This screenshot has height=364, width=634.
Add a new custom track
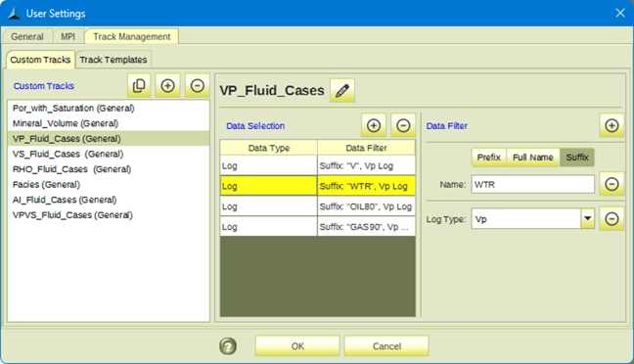point(168,85)
